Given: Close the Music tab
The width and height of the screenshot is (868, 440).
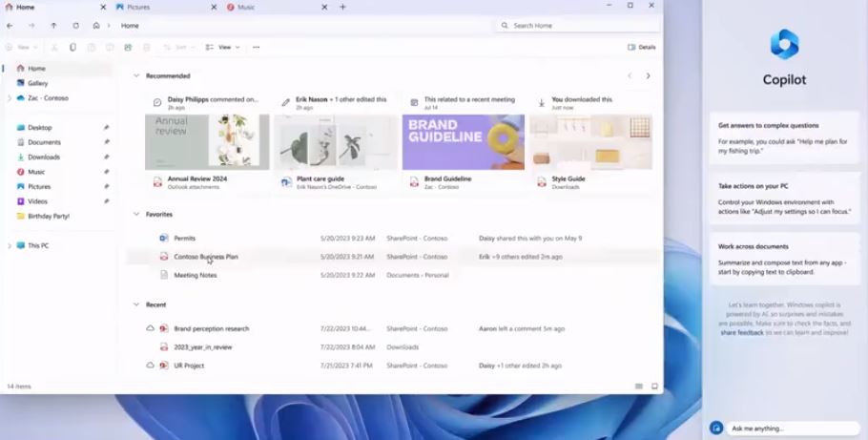Looking at the screenshot, I should pos(324,8).
